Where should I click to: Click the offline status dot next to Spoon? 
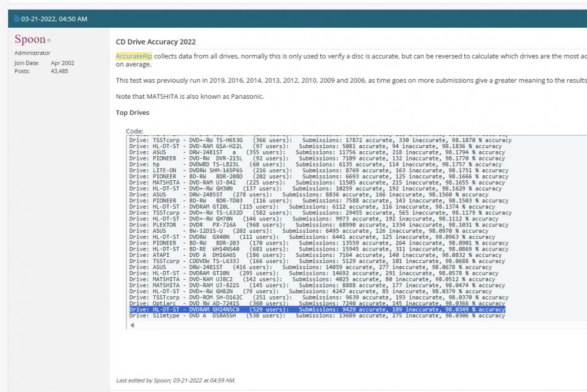click(x=48, y=41)
